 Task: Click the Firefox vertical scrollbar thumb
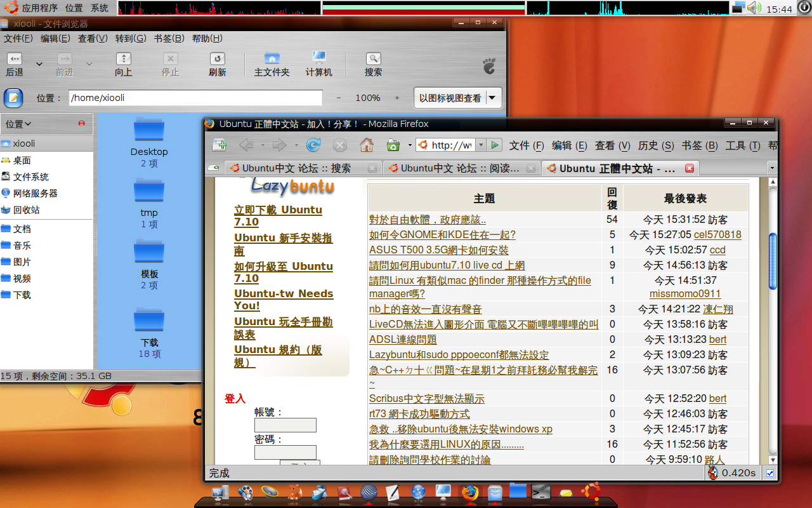point(773,261)
